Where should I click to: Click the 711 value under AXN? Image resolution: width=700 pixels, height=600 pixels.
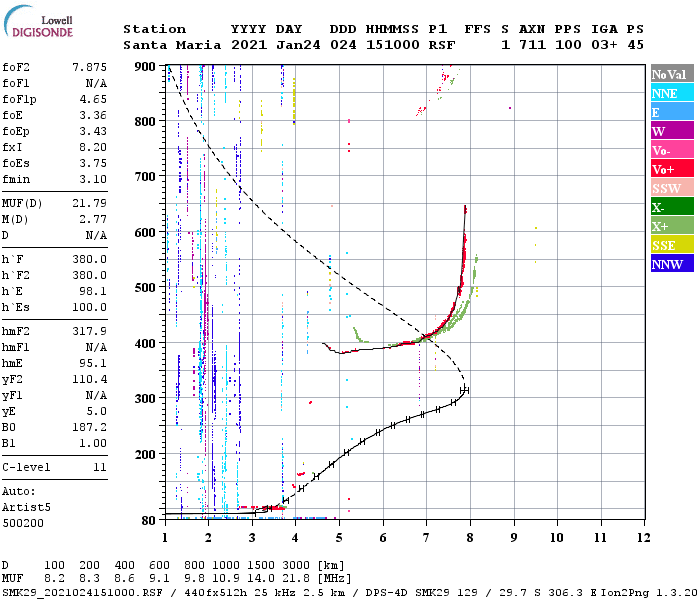532,45
